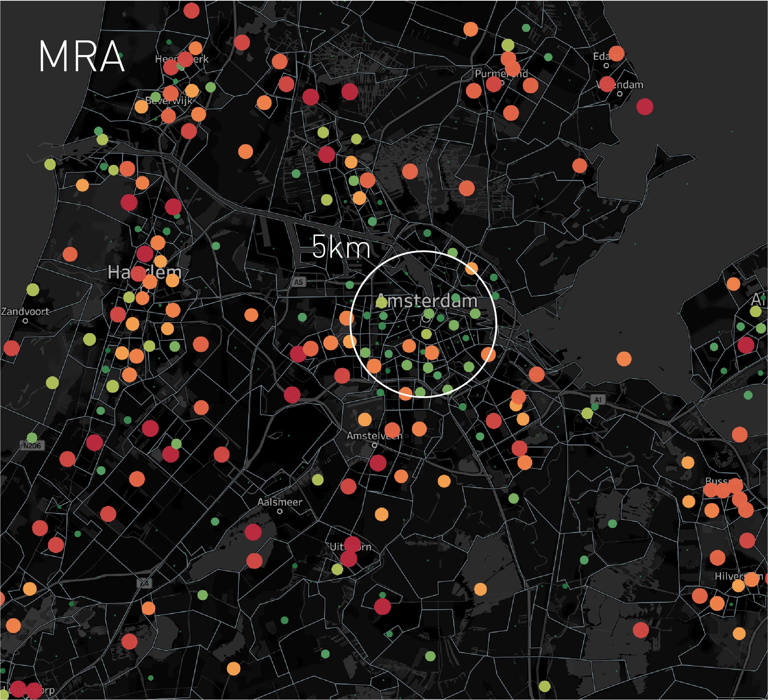Screen dimensions: 768x700
Task: Click the Amstelveen place name
Action: (374, 436)
